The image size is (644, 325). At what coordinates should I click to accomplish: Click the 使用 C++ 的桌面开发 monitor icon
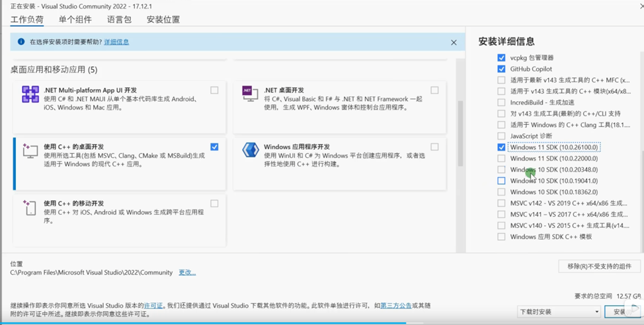point(30,151)
